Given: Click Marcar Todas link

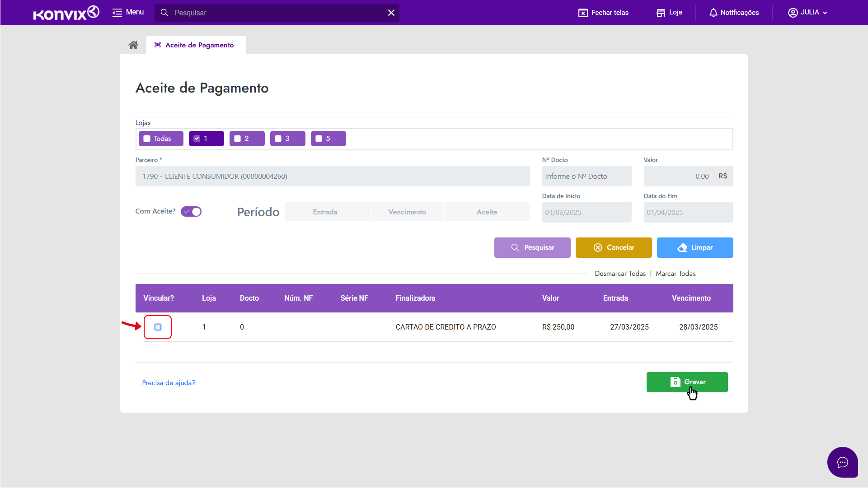Looking at the screenshot, I should 676,274.
